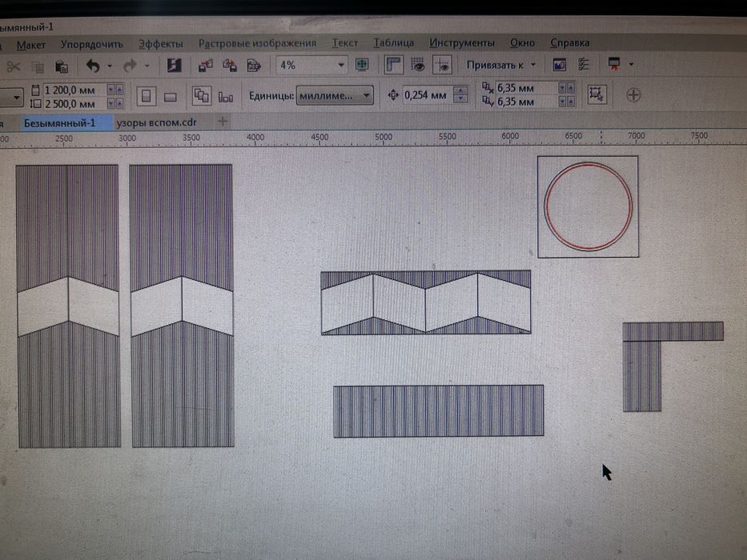Open the Справка menu

[570, 42]
